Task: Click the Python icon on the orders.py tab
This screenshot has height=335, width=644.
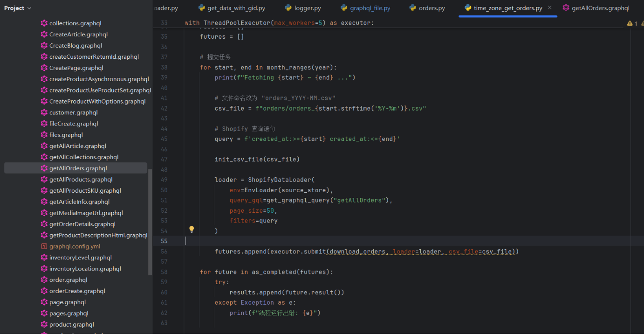Action: (412, 8)
